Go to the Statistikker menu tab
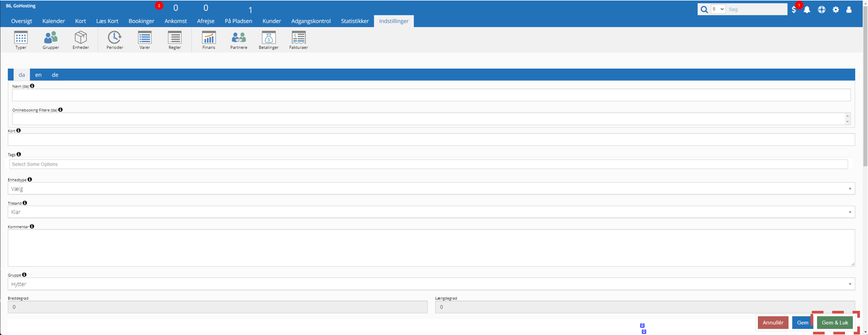Screen dimensions: 868x335 click(x=355, y=21)
